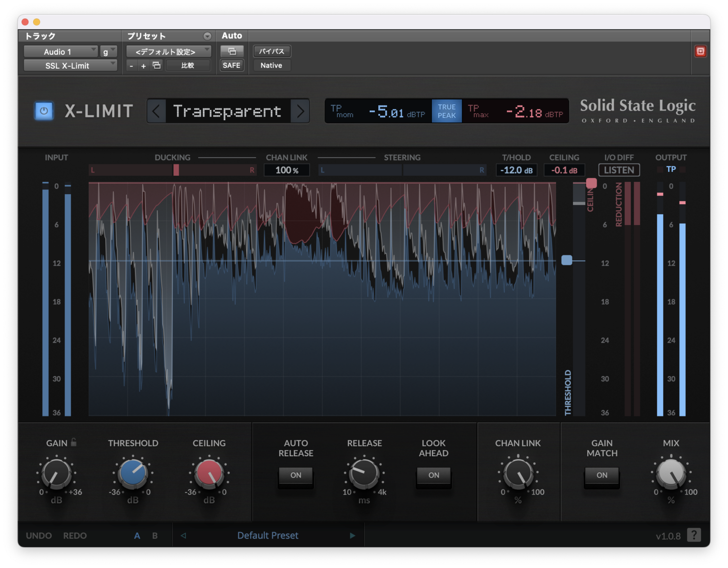This screenshot has height=568, width=728.
Task: Enable AUTO RELEASE
Action: point(296,476)
